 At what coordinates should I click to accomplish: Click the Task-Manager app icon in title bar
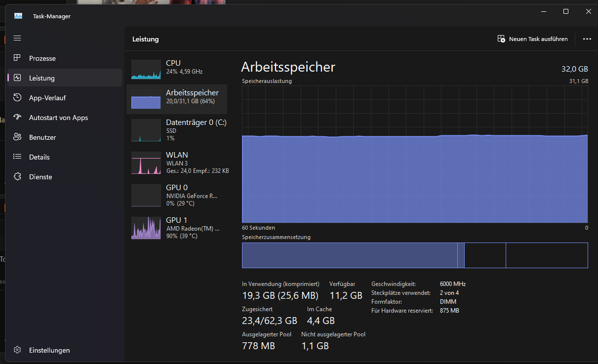click(x=18, y=16)
